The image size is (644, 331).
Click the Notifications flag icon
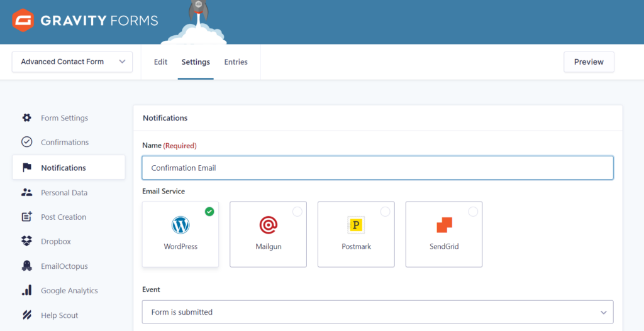(27, 167)
